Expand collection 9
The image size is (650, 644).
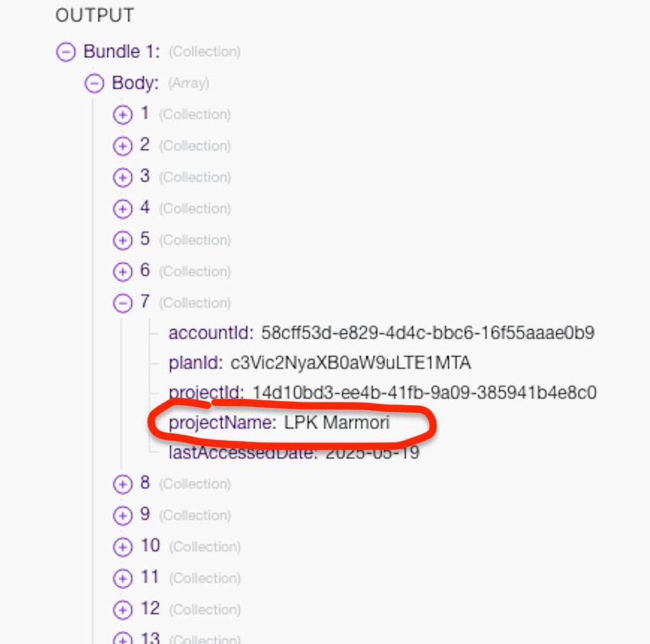pos(122,515)
